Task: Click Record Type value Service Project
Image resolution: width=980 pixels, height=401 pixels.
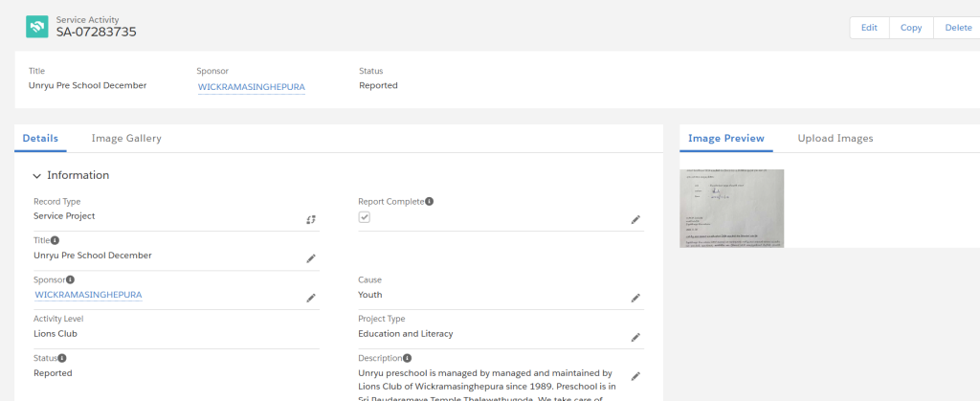Action: click(x=64, y=216)
